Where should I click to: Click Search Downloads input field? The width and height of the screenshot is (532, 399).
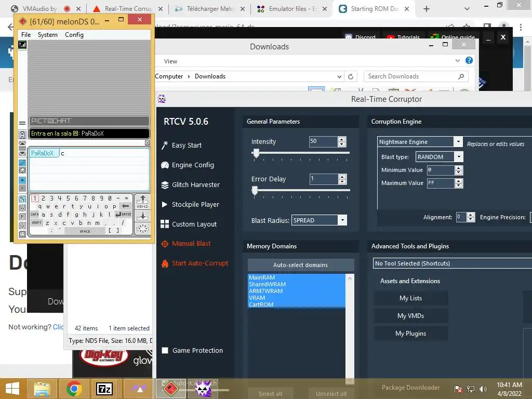pos(416,77)
